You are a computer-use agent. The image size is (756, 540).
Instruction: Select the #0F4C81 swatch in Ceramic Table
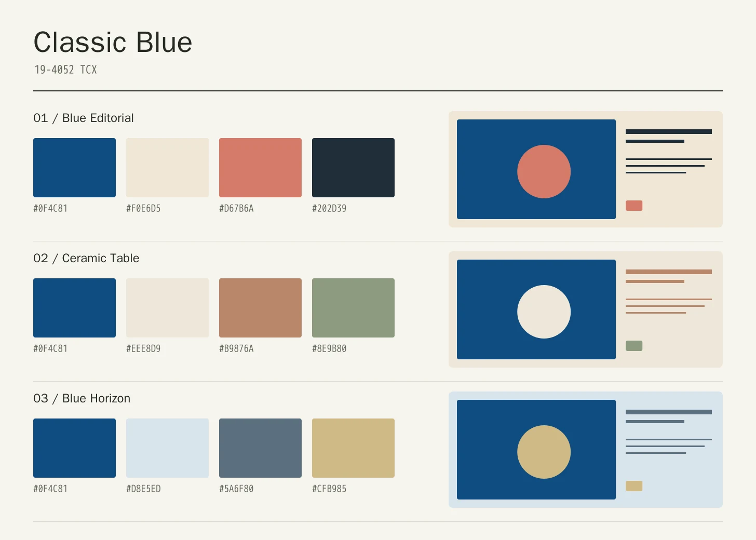(74, 308)
